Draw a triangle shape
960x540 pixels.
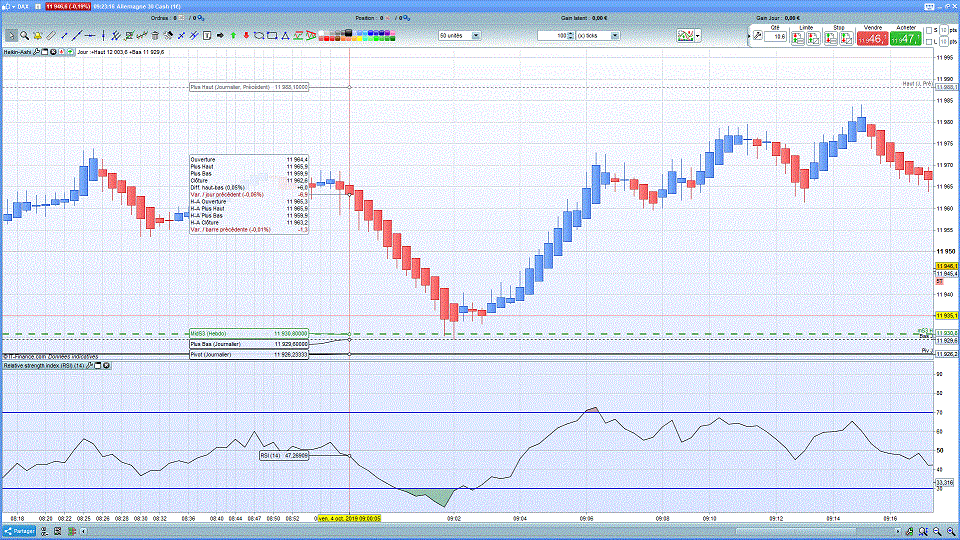285,36
